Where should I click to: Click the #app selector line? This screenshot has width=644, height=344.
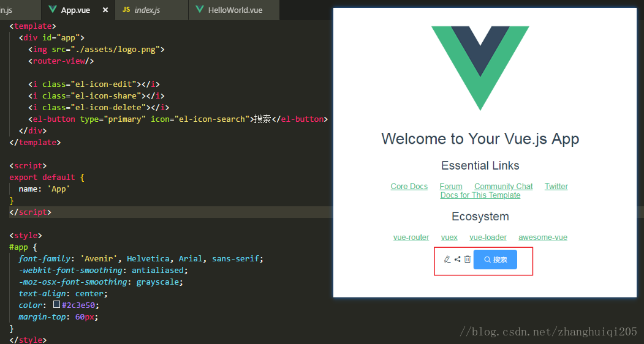[23, 247]
